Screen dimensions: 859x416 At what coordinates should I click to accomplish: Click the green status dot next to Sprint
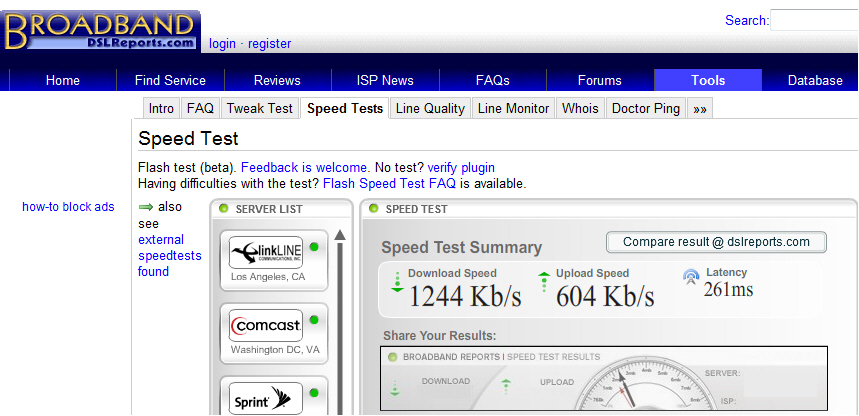click(314, 393)
